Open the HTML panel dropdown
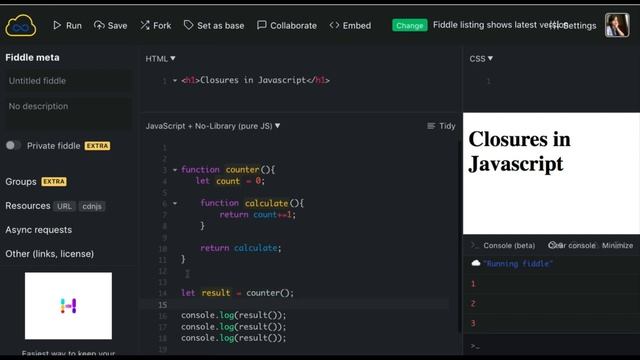The height and width of the screenshot is (360, 640). coord(160,59)
